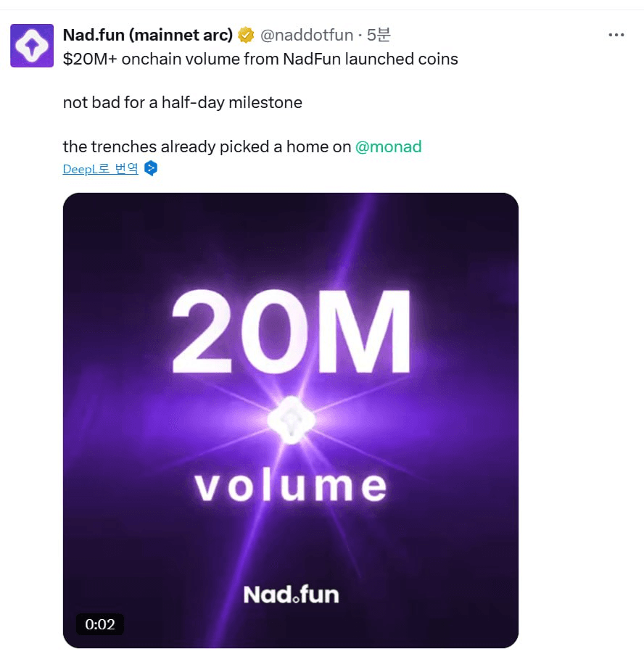Click the Nad.fun wordmark in the video

(291, 595)
